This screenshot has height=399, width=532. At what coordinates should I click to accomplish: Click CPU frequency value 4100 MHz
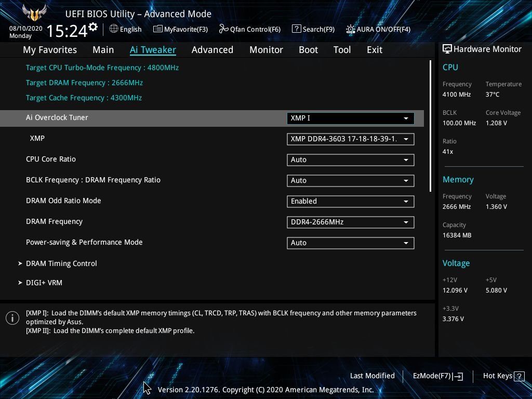pyautogui.click(x=456, y=95)
